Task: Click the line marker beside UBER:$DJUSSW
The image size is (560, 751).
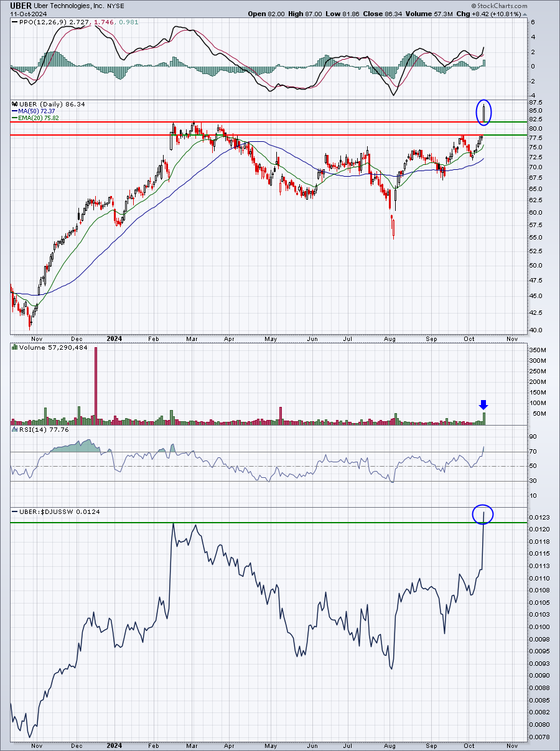Action: (14, 511)
